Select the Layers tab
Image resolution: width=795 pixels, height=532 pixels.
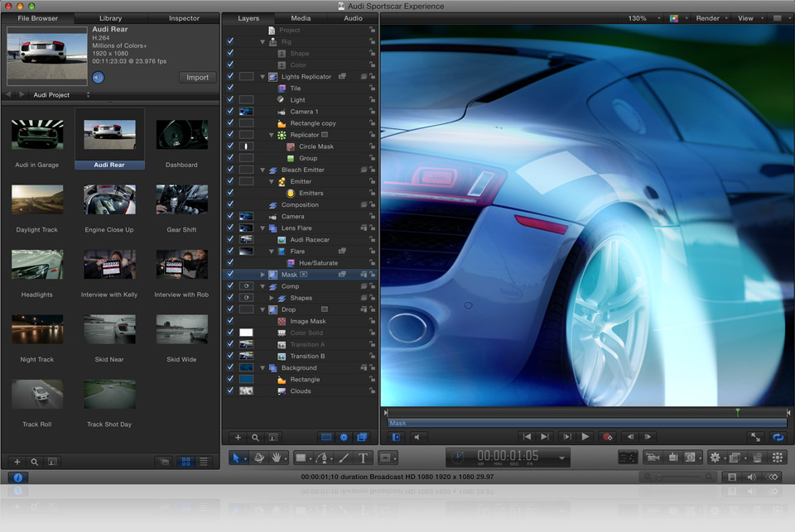(x=248, y=18)
